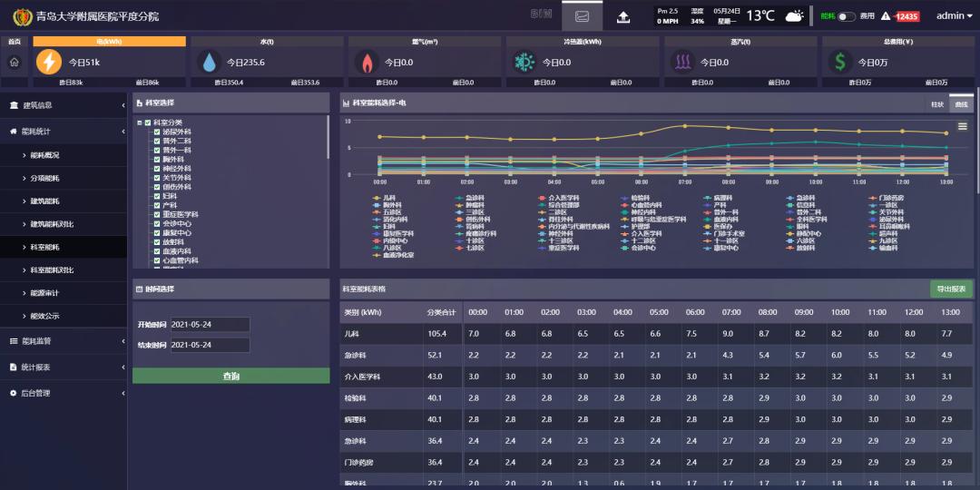Screen dimensions: 980x490
Task: Click the upload icon in top bar
Action: [x=623, y=16]
